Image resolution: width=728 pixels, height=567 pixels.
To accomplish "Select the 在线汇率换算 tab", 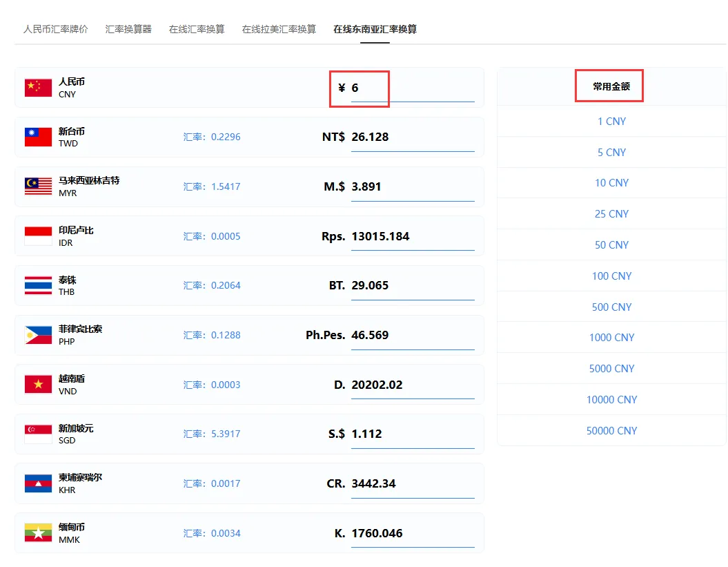I will [x=197, y=29].
